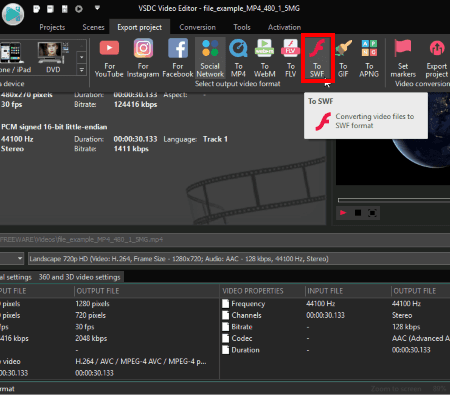
Task: Stop the preview playback
Action: point(358,213)
